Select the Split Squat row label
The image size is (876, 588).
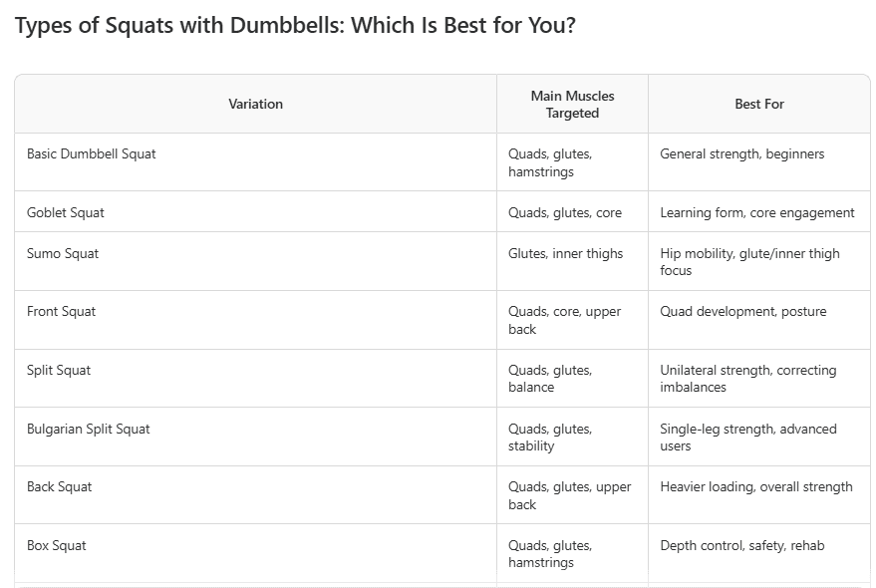pyautogui.click(x=59, y=370)
